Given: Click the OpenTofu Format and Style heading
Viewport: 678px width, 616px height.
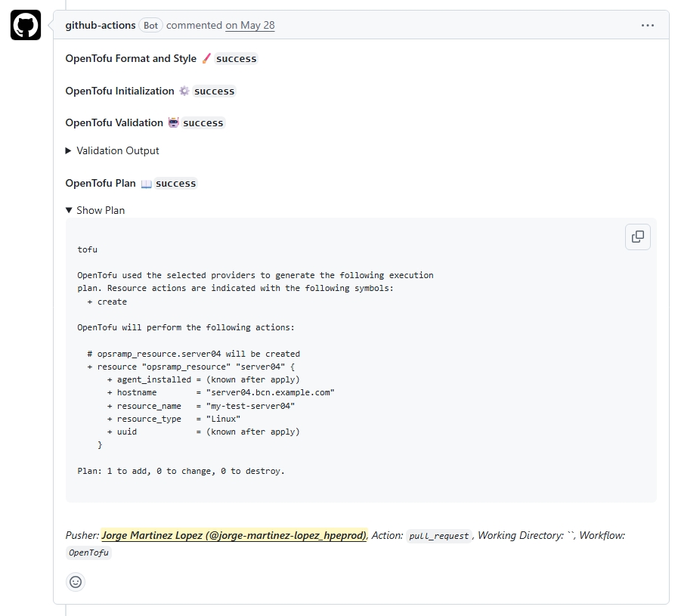Looking at the screenshot, I should pyautogui.click(x=131, y=58).
